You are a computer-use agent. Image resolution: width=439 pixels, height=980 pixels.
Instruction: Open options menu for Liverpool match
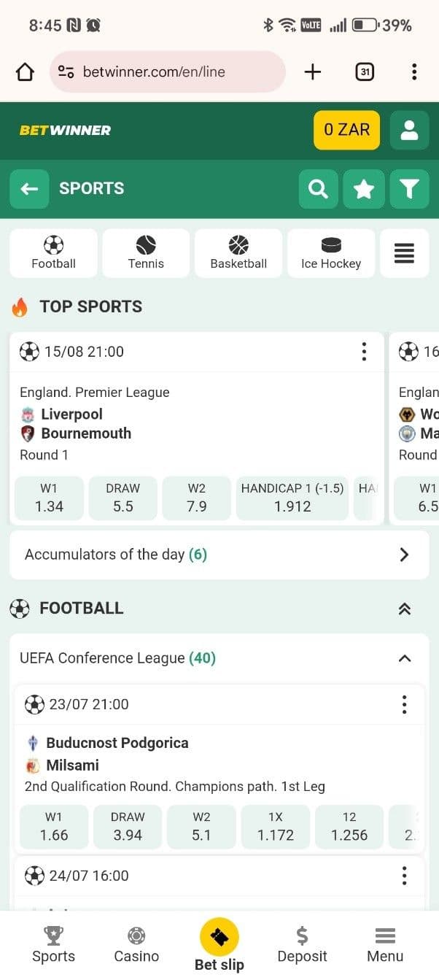click(x=364, y=352)
